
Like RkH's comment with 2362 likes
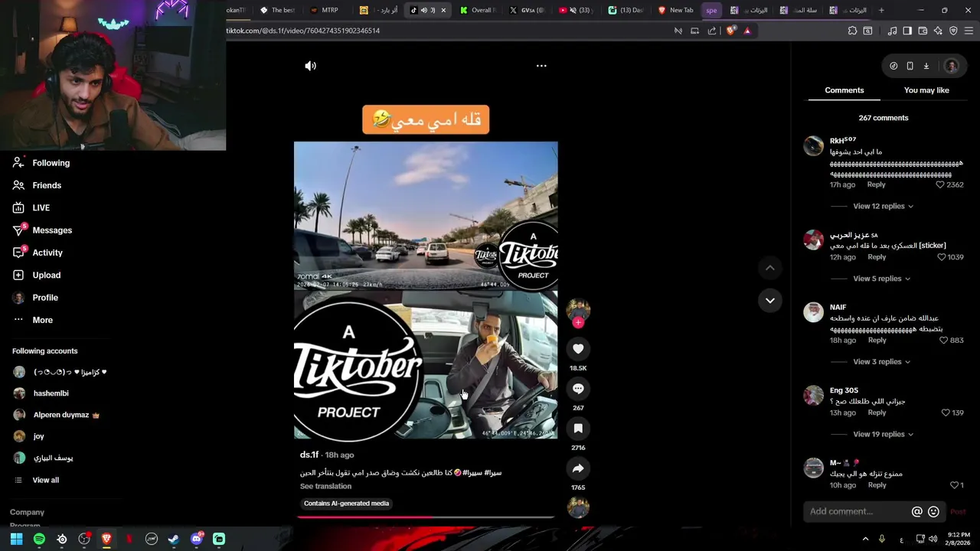[x=940, y=184]
